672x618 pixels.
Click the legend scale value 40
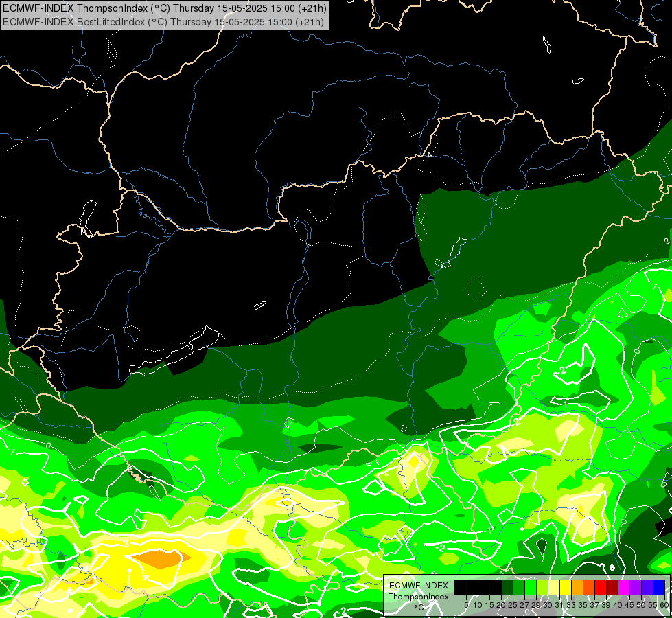[x=618, y=605]
